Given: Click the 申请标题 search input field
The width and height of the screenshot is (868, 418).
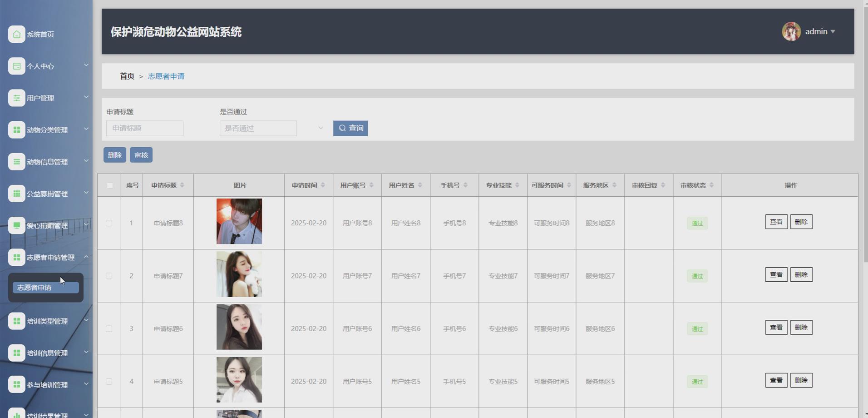Looking at the screenshot, I should [x=145, y=128].
